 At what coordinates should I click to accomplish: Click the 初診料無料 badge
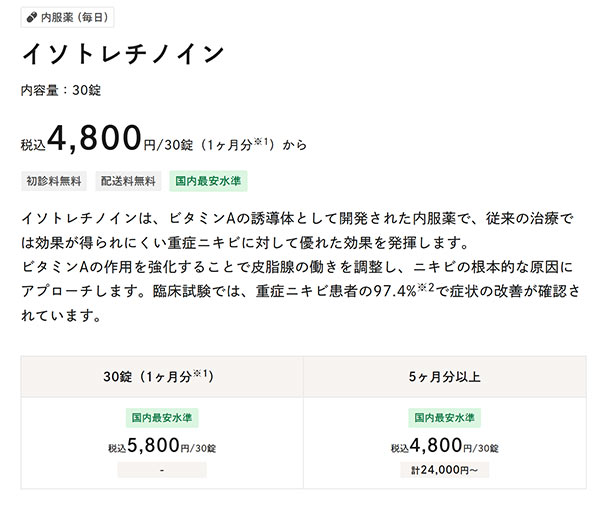[54, 181]
